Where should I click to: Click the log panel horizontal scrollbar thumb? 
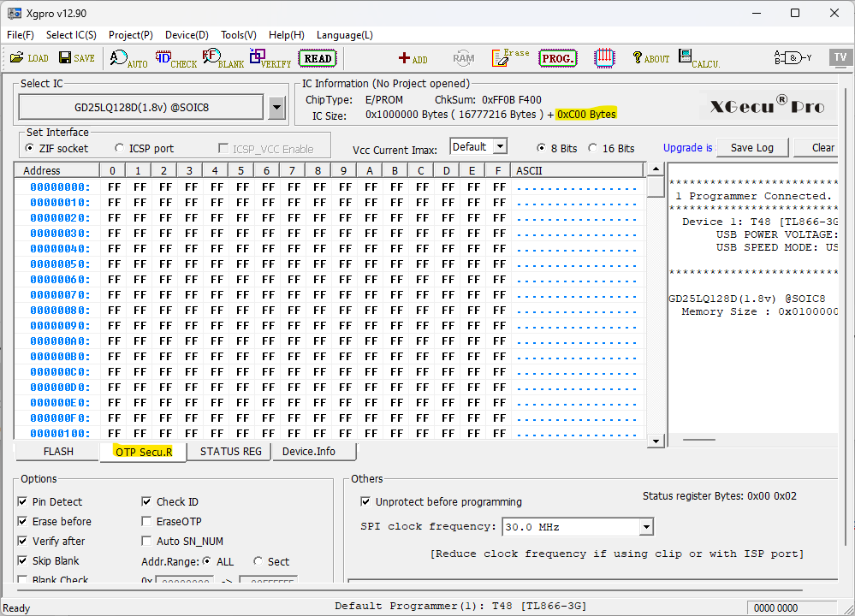click(x=698, y=440)
